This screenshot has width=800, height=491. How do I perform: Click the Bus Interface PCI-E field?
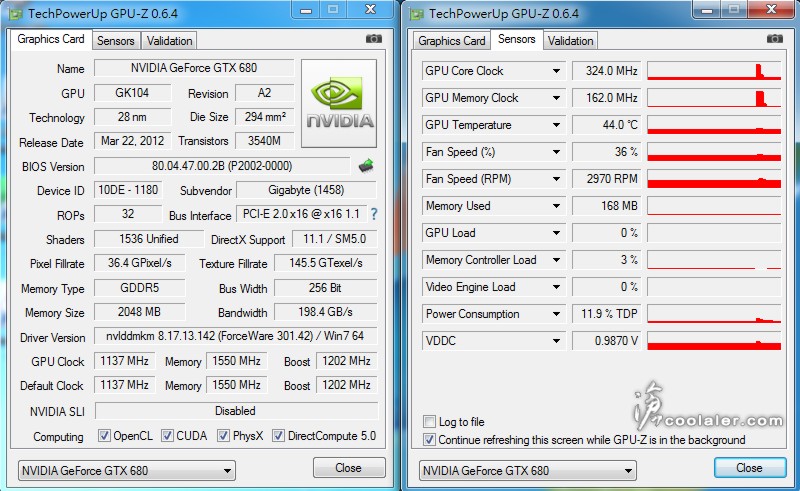coord(301,214)
